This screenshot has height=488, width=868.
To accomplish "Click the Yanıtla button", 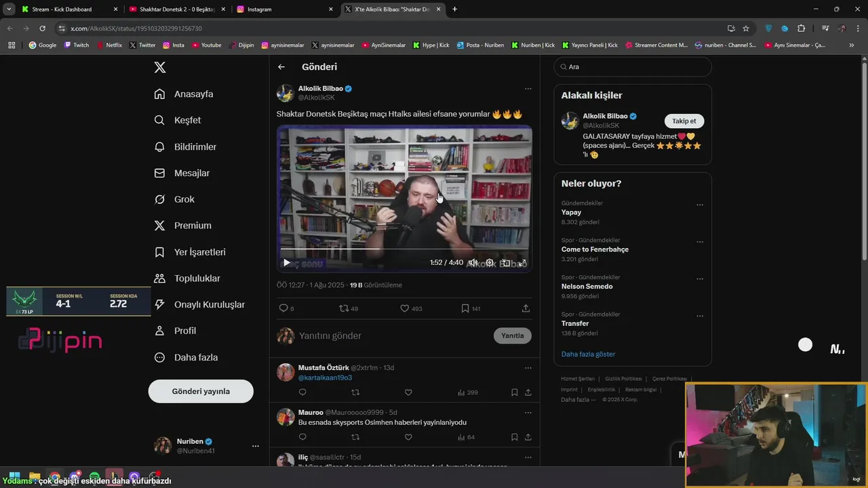I will [513, 335].
